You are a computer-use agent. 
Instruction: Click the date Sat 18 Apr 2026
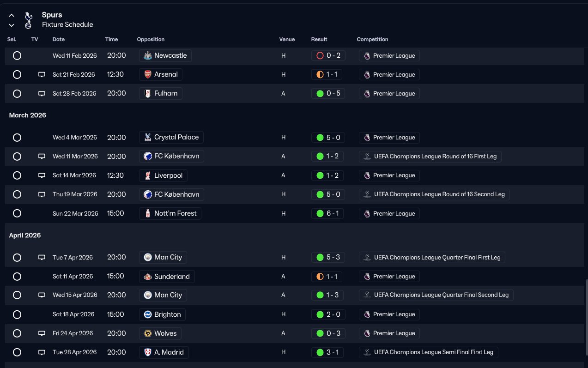click(73, 314)
